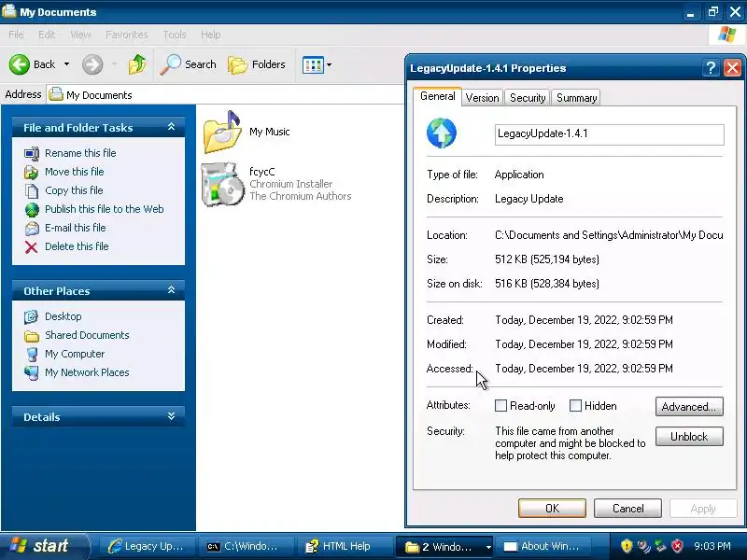Click the LegacyUpdate-1.4.1 filename field
The height and width of the screenshot is (560, 747).
610,134
